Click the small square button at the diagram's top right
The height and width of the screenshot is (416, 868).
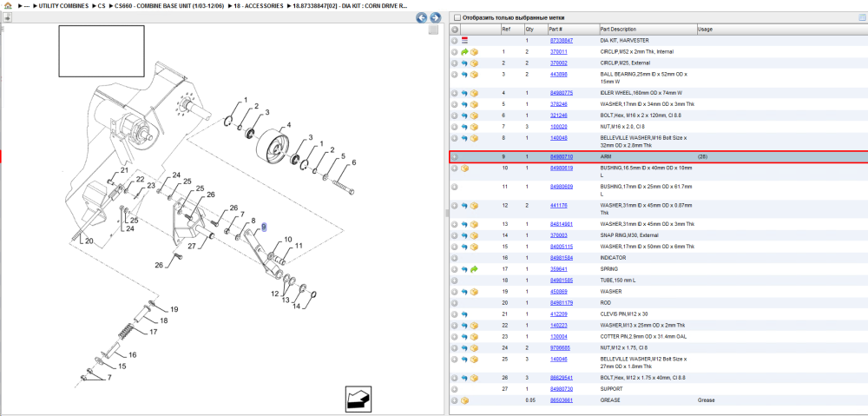point(433,30)
